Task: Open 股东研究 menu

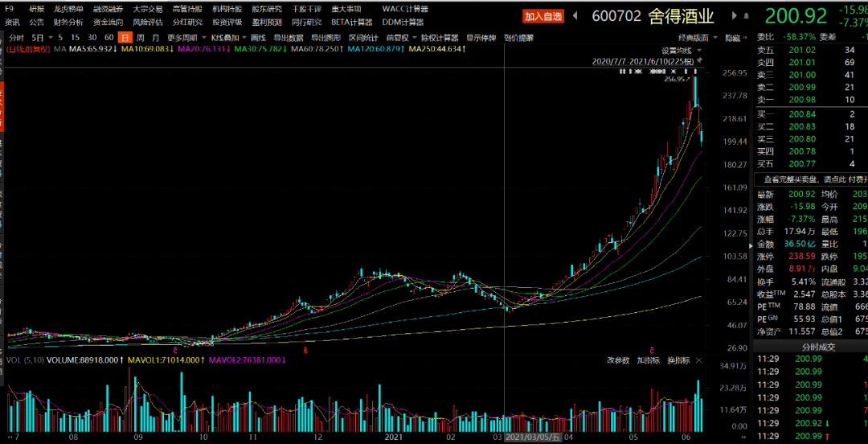Action: [267, 10]
